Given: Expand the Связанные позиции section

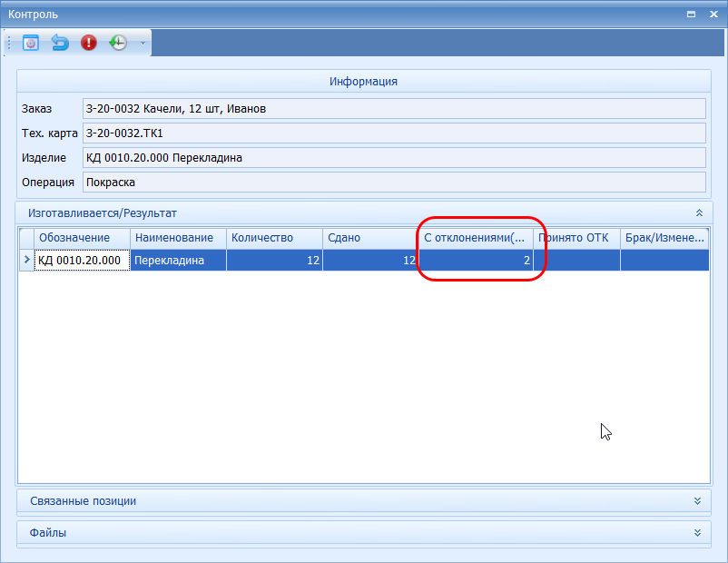Looking at the screenshot, I should (698, 501).
